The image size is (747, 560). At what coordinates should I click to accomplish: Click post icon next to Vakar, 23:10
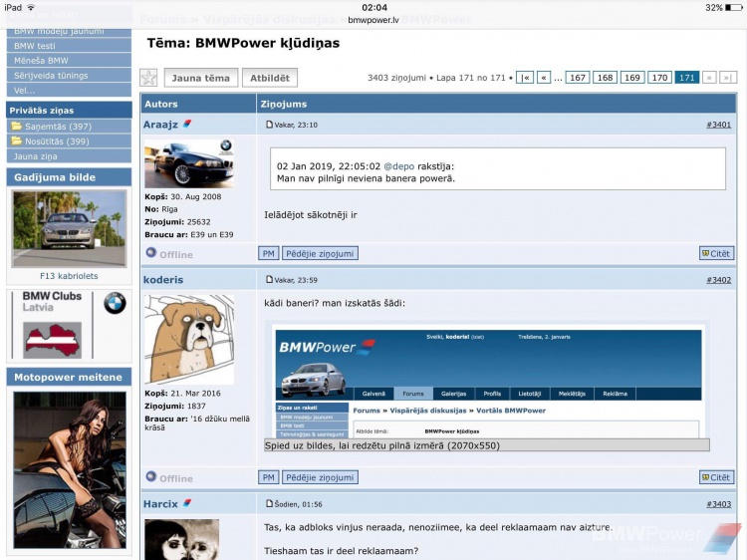click(269, 125)
